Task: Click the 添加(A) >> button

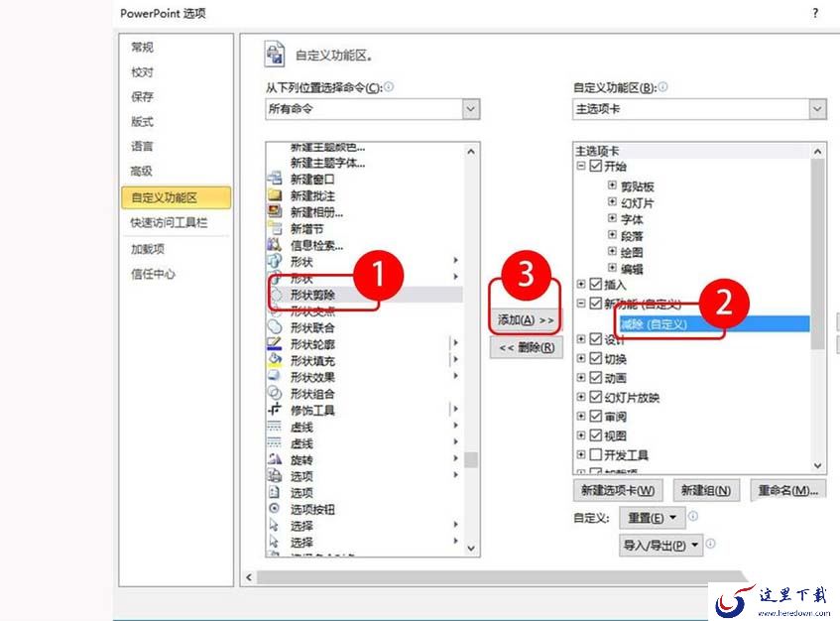Action: coord(526,319)
